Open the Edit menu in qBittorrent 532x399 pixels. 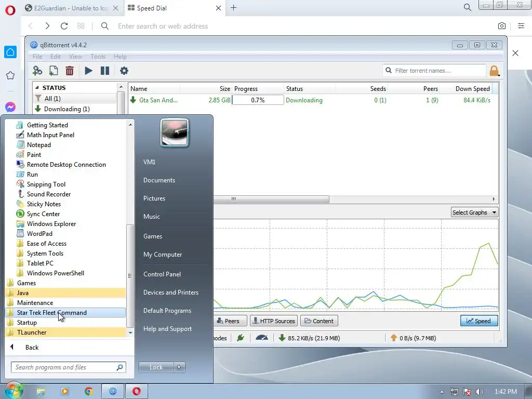click(x=55, y=56)
